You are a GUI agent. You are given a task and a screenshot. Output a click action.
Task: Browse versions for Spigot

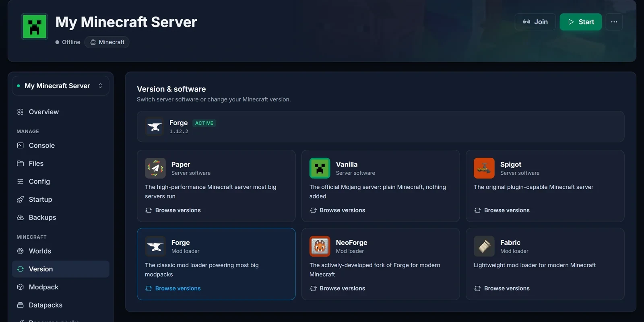click(x=502, y=210)
